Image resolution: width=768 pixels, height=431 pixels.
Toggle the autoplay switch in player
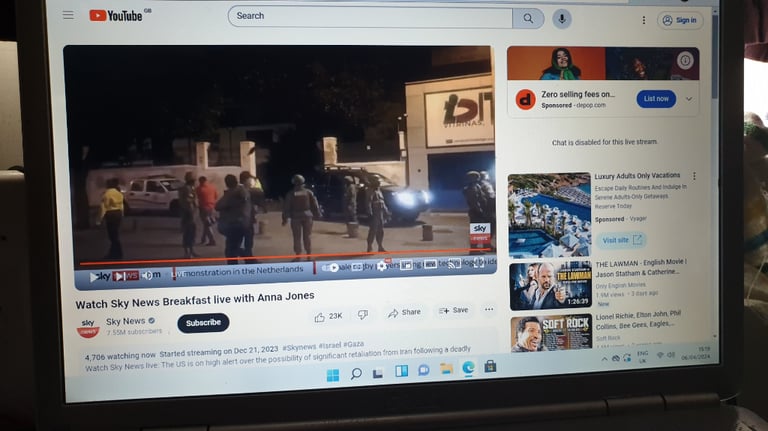(x=331, y=268)
